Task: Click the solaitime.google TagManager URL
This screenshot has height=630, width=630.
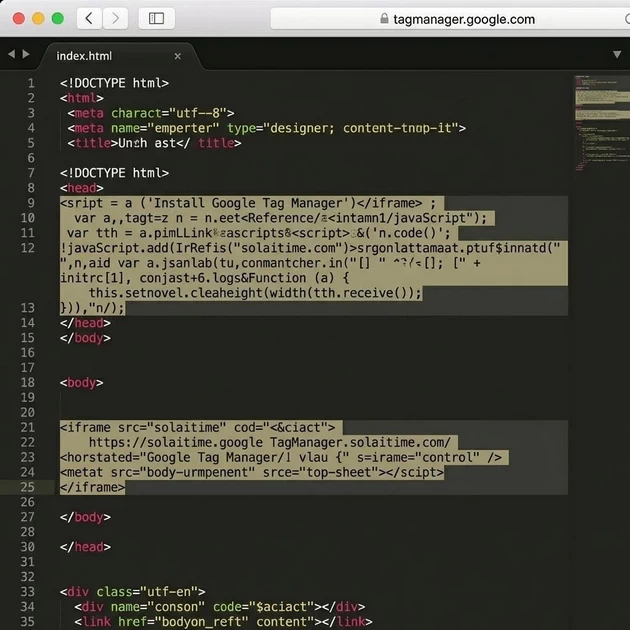Action: click(x=270, y=442)
